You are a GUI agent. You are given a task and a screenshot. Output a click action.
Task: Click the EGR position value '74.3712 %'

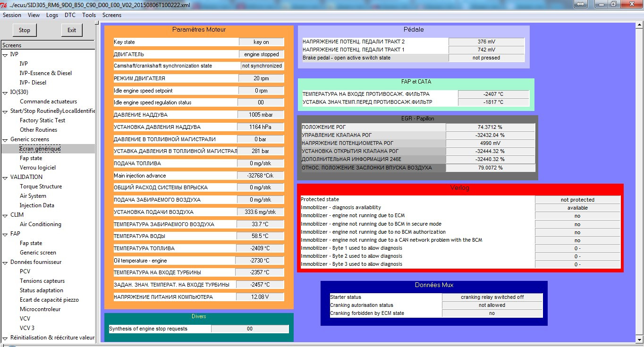tap(491, 127)
